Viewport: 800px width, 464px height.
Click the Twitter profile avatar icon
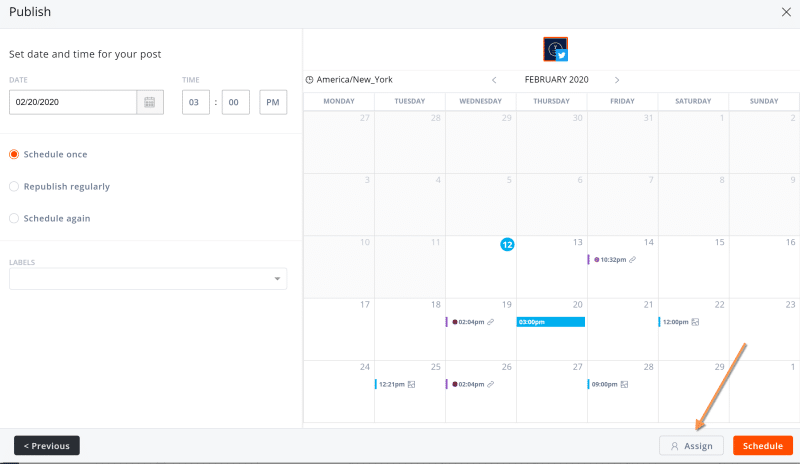point(556,50)
